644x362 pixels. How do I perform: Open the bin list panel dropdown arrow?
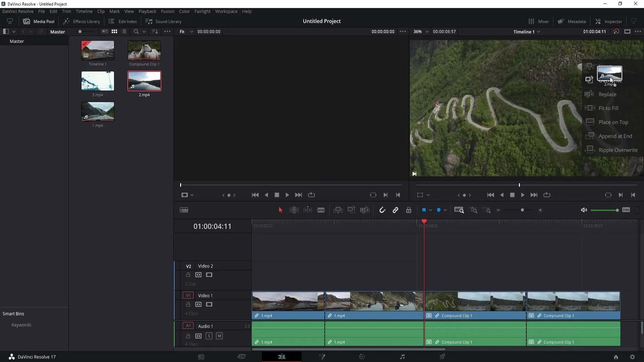click(x=14, y=32)
